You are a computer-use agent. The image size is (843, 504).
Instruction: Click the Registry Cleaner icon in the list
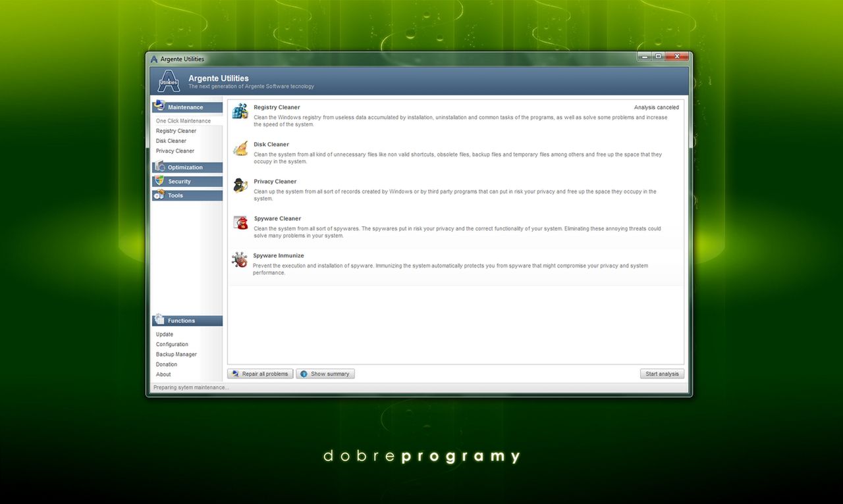(240, 111)
